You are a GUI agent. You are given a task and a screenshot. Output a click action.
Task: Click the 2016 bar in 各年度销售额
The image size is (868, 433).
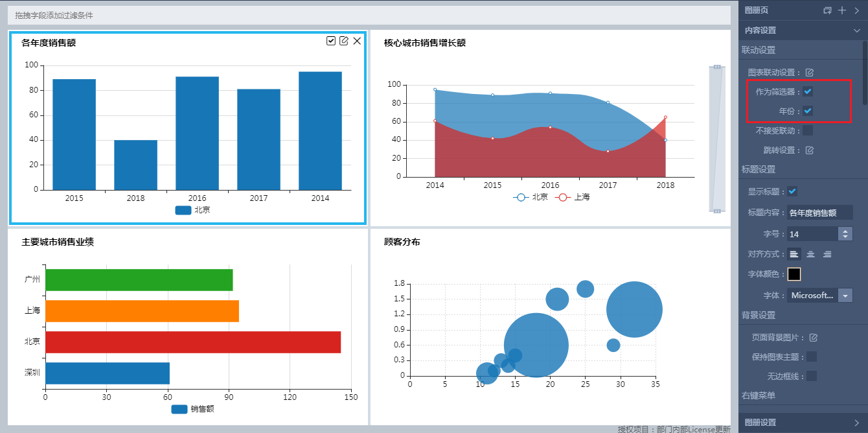click(x=197, y=133)
